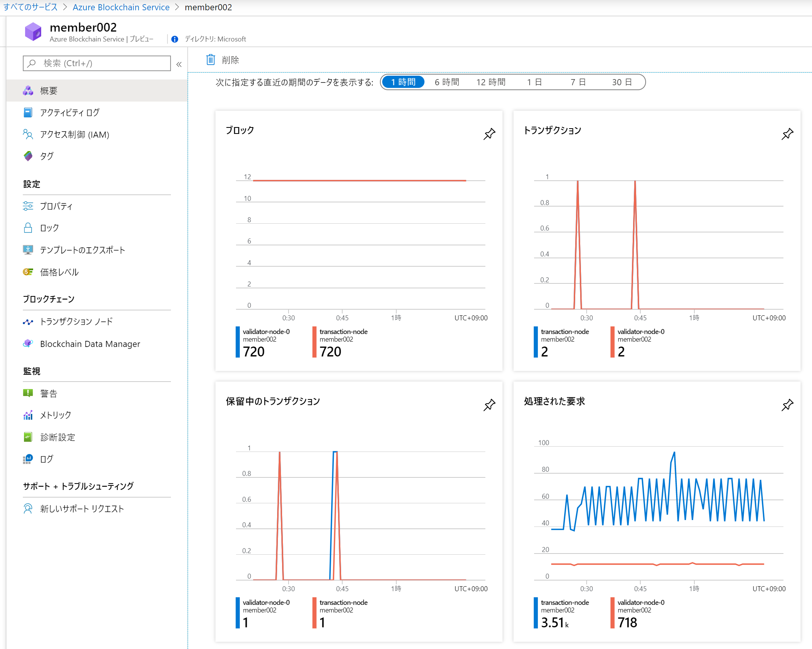Screen dimensions: 812x649
Task: Pin the トランザクション chart to dashboard
Action: 787,134
